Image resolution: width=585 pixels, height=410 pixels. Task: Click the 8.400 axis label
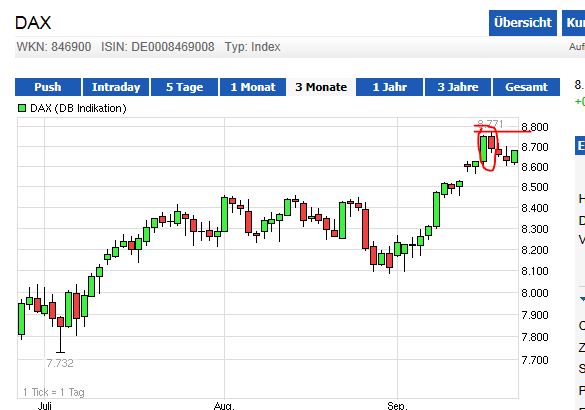click(535, 208)
